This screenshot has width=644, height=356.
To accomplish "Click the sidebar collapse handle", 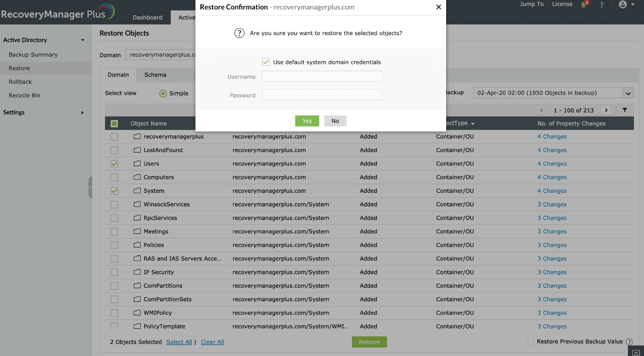I will (90, 187).
